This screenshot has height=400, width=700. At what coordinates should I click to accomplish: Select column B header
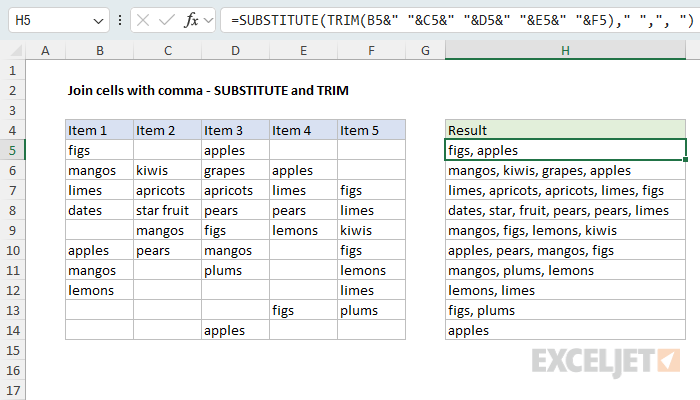[x=100, y=50]
